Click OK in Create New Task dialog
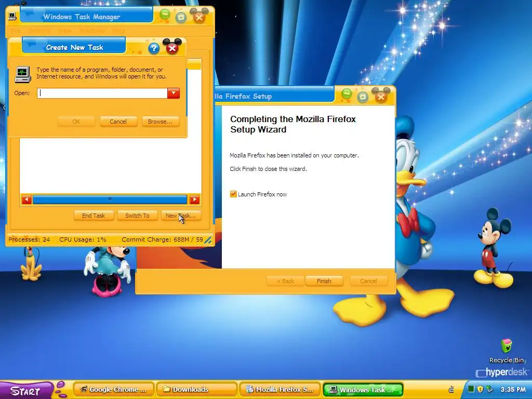Image resolution: width=532 pixels, height=399 pixels. coord(76,122)
